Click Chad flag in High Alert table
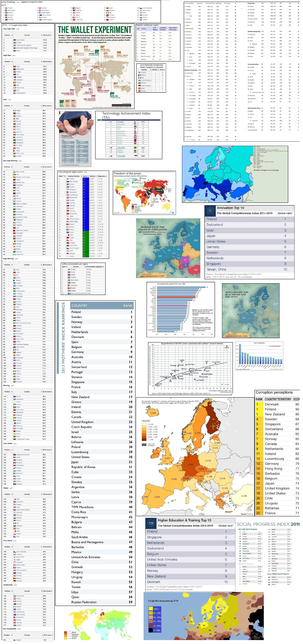Viewport: 303px width, 644px height. [14, 66]
